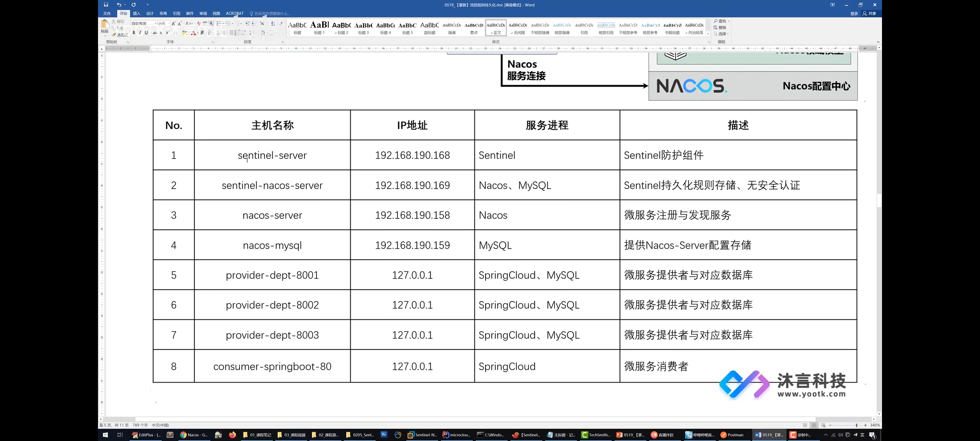Collapse the ribbon with the caret arrow
This screenshot has height=441, width=980.
click(878, 42)
